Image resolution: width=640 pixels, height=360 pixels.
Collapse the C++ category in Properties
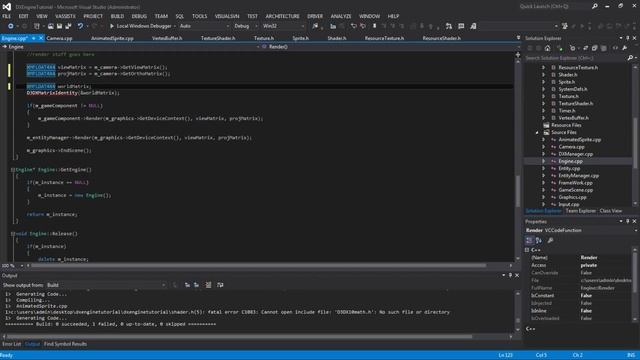pos(527,250)
